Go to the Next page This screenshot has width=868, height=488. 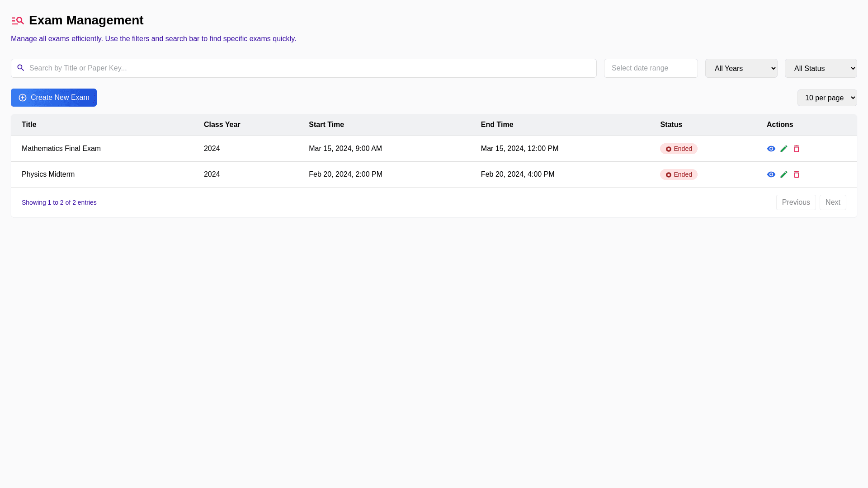[x=832, y=202]
